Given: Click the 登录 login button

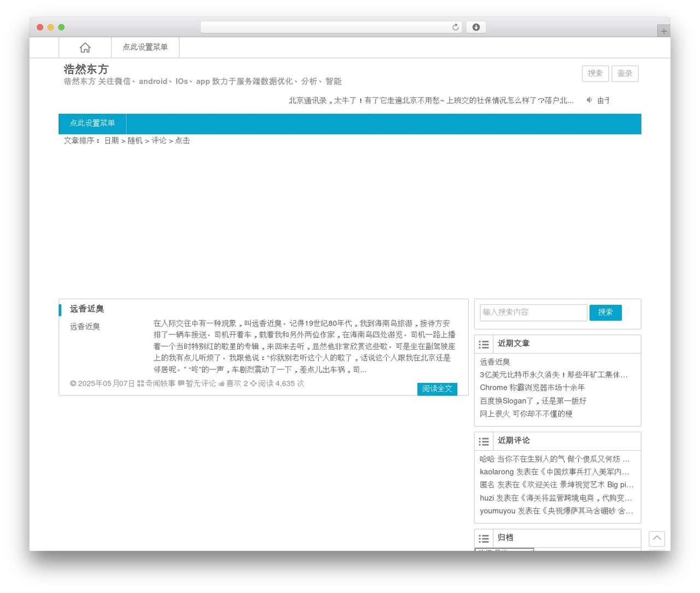Looking at the screenshot, I should click(625, 73).
